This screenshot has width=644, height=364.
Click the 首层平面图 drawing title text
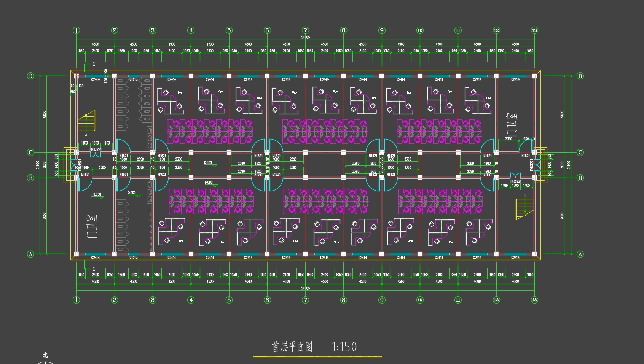[x=292, y=347]
